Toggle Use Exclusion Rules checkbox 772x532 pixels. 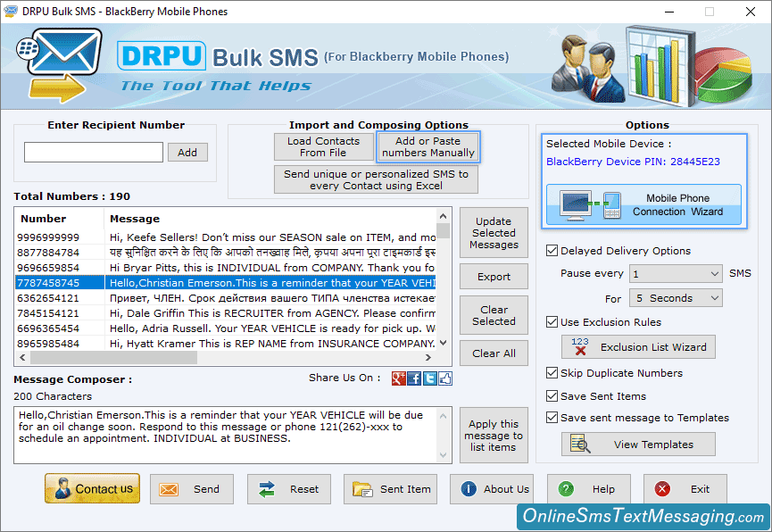point(552,321)
